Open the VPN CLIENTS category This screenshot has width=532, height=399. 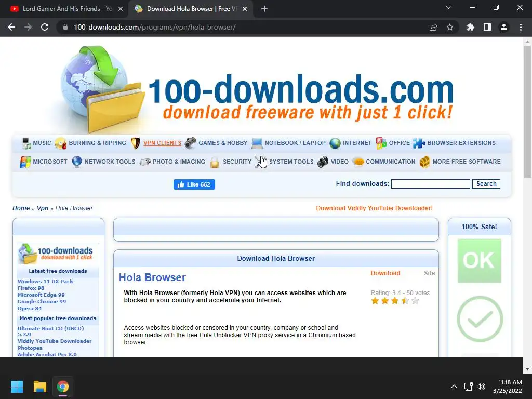(162, 143)
